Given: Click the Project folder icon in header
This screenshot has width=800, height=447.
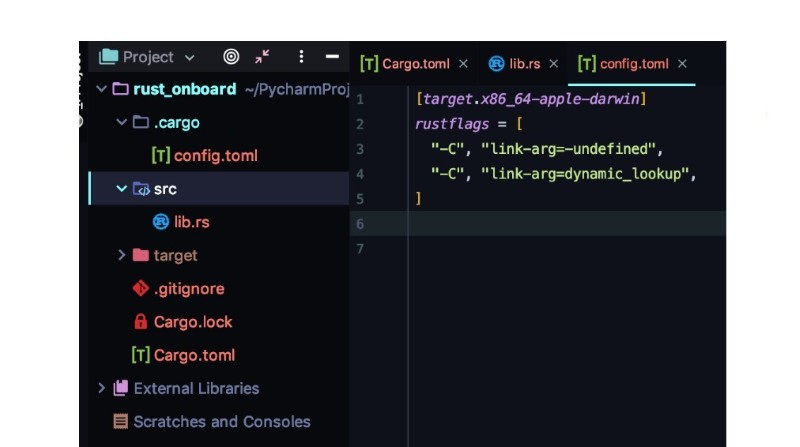Looking at the screenshot, I should (x=108, y=57).
